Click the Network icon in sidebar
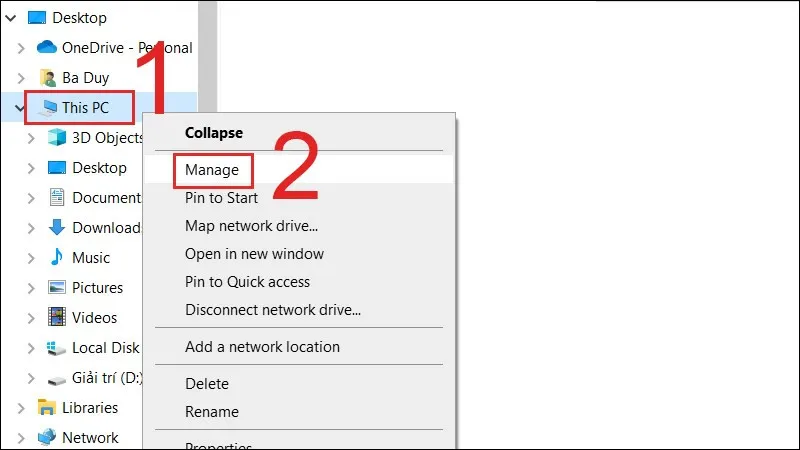 47,438
